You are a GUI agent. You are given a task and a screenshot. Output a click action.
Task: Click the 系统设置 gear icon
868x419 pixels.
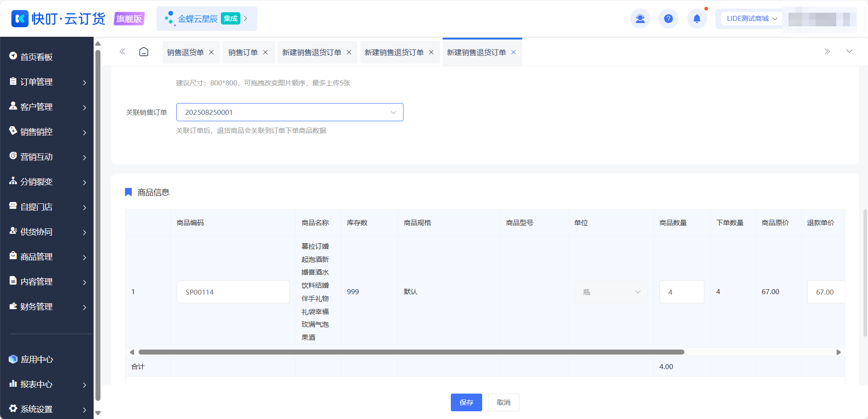coord(13,408)
